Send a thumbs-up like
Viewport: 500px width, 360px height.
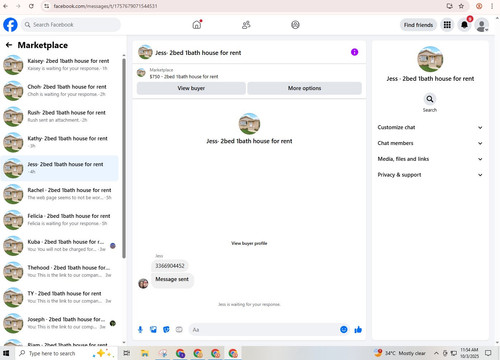(358, 330)
